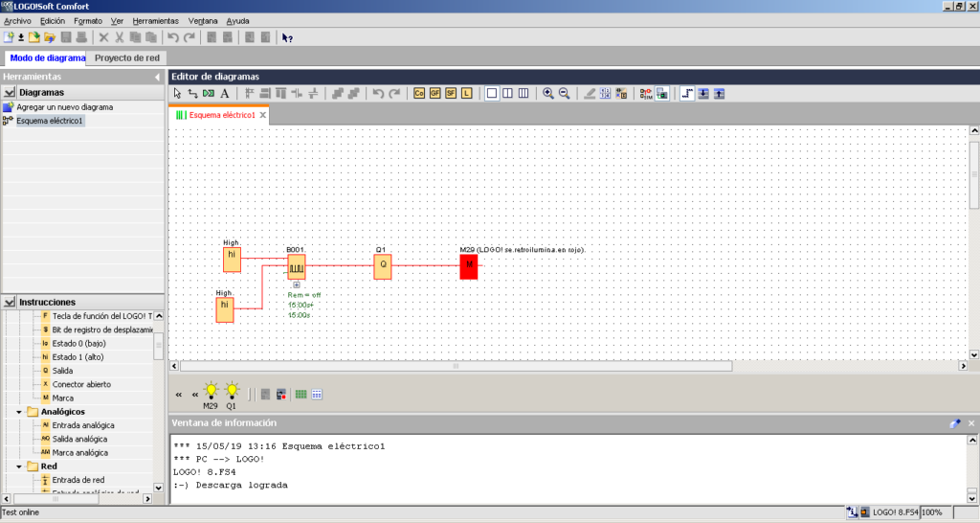The image size is (980, 523).
Task: Click the zoom out magnifier
Action: [x=564, y=93]
